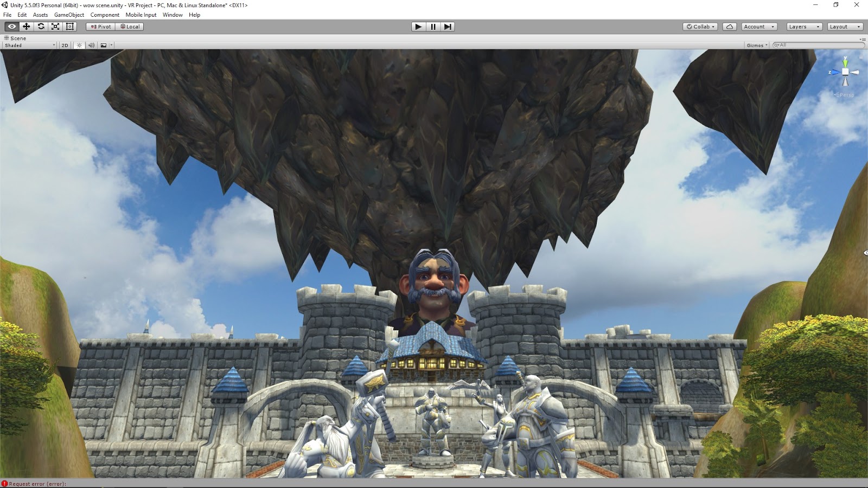Click the Unity logo in title bar
The width and height of the screenshot is (868, 488).
click(4, 5)
